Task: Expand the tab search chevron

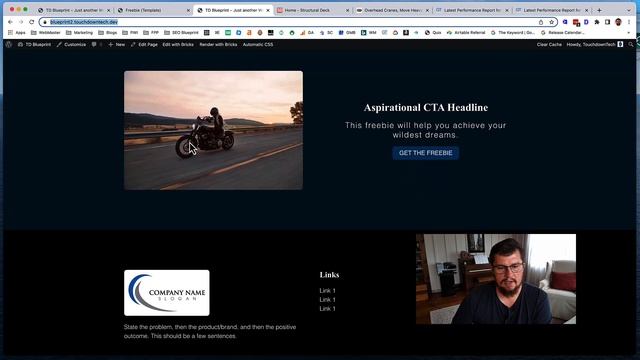Action: click(x=629, y=10)
